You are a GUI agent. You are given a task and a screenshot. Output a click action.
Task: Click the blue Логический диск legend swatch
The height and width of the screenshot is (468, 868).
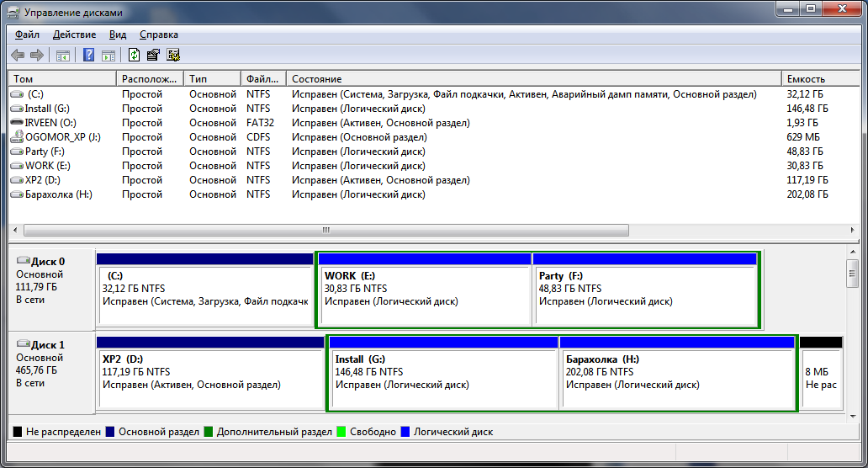(x=407, y=432)
